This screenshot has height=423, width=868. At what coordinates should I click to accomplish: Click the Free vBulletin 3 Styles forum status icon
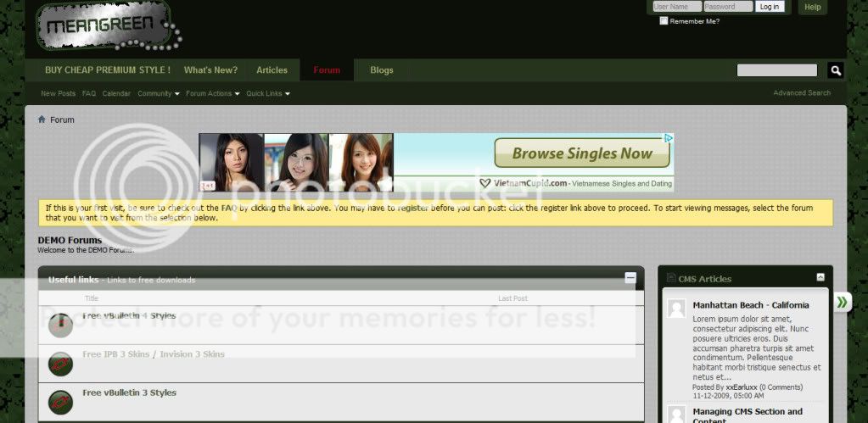[60, 402]
